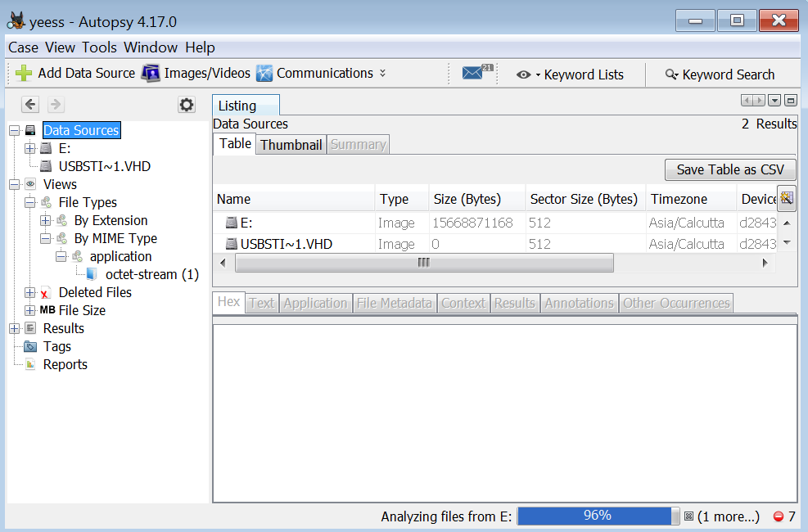
Task: Click the octet-stream file icon
Action: pyautogui.click(x=92, y=274)
